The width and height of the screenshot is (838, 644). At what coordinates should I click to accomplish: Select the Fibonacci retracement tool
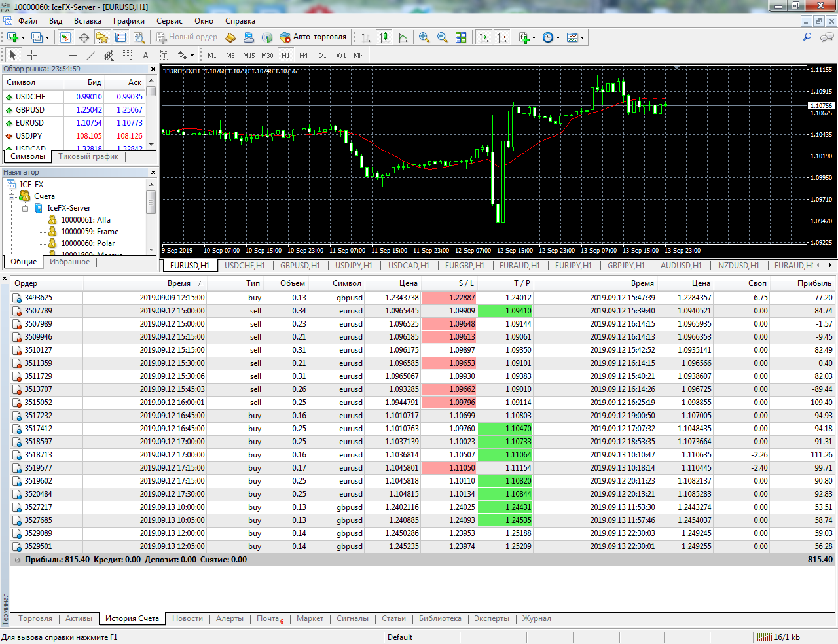pyautogui.click(x=128, y=56)
